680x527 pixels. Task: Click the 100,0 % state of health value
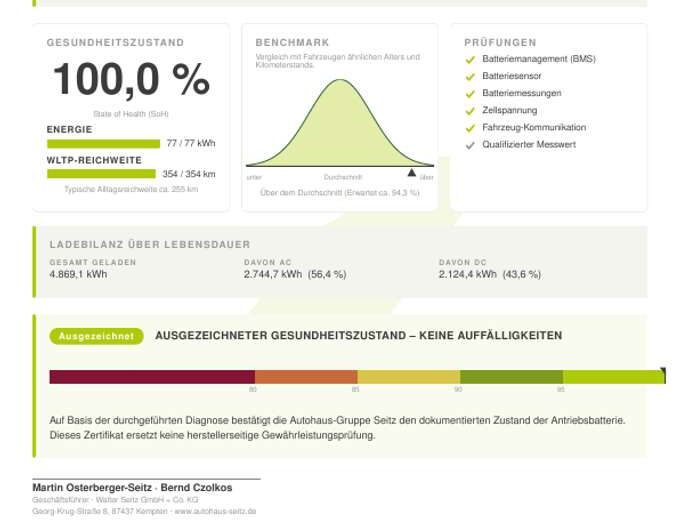(x=131, y=79)
